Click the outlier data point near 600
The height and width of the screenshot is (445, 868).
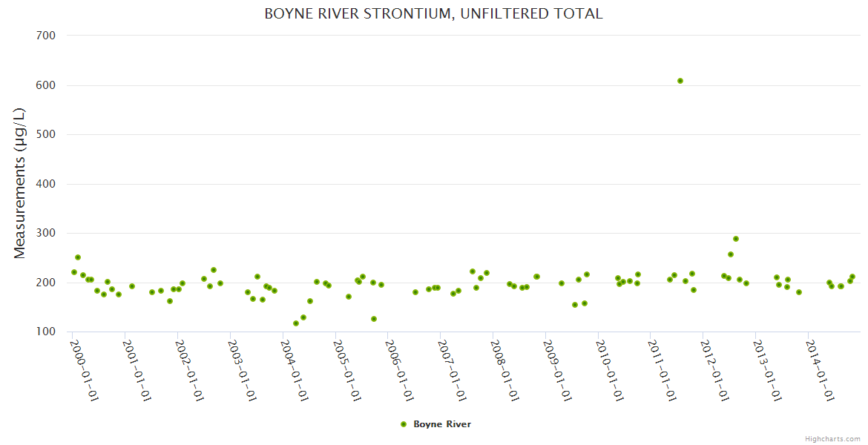coord(680,81)
